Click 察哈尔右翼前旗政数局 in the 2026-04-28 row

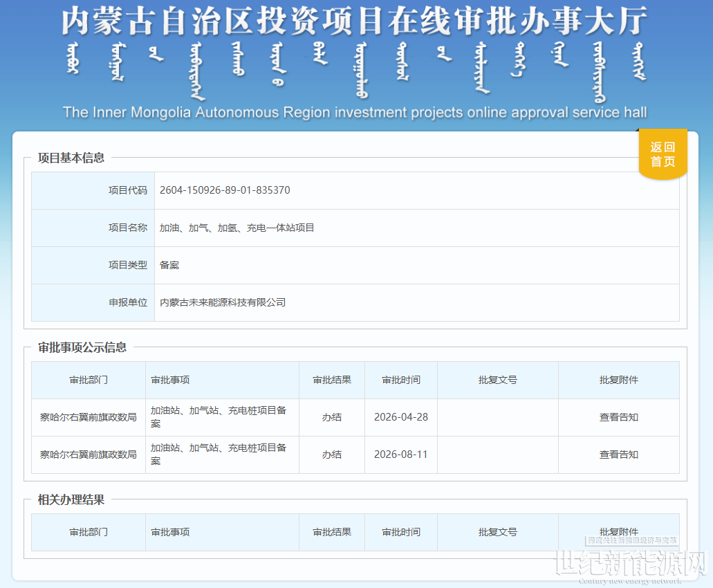click(89, 417)
